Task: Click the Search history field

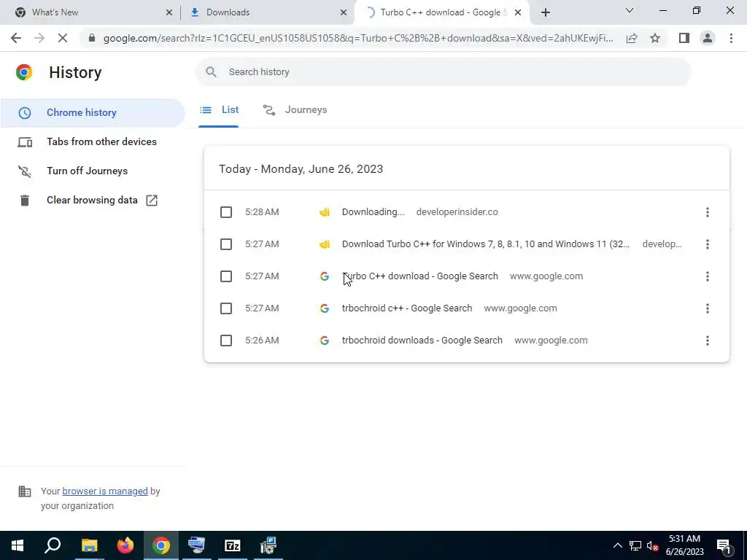Action: click(443, 72)
